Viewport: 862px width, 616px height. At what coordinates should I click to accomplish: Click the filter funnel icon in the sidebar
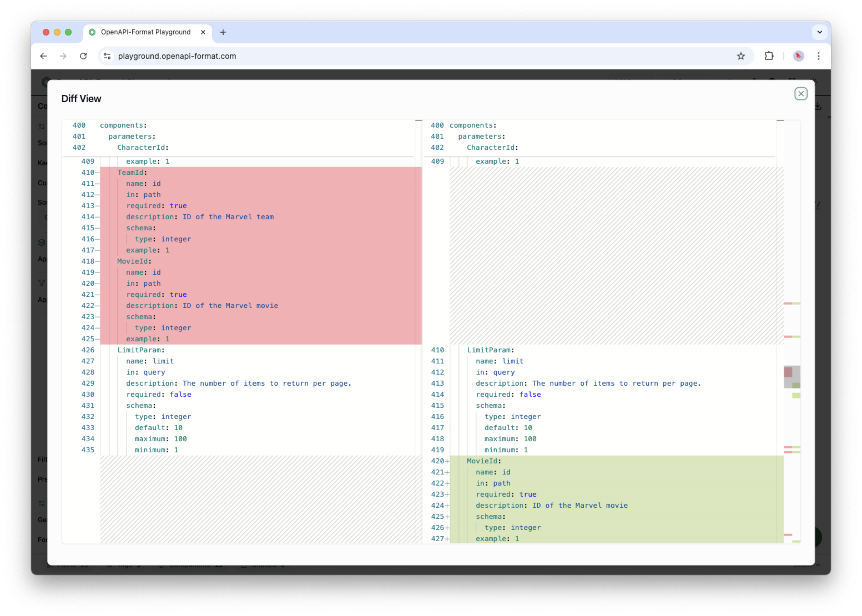click(x=42, y=282)
